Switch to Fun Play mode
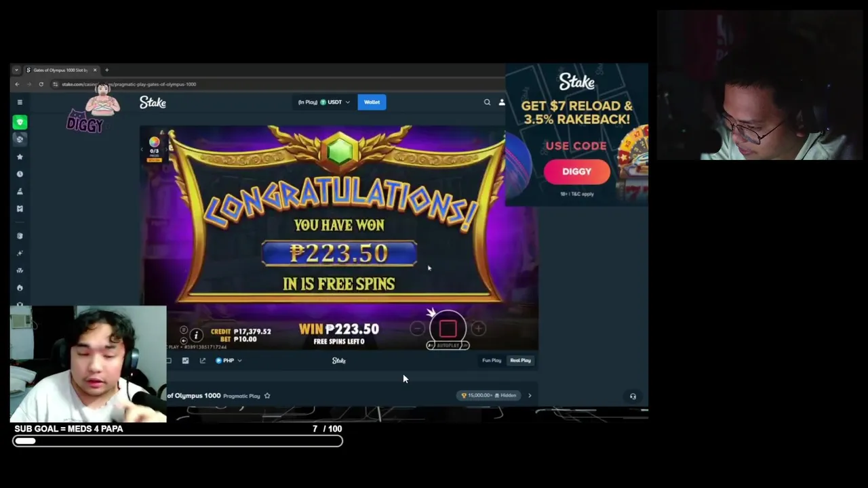Viewport: 868px width, 488px height. (x=492, y=361)
